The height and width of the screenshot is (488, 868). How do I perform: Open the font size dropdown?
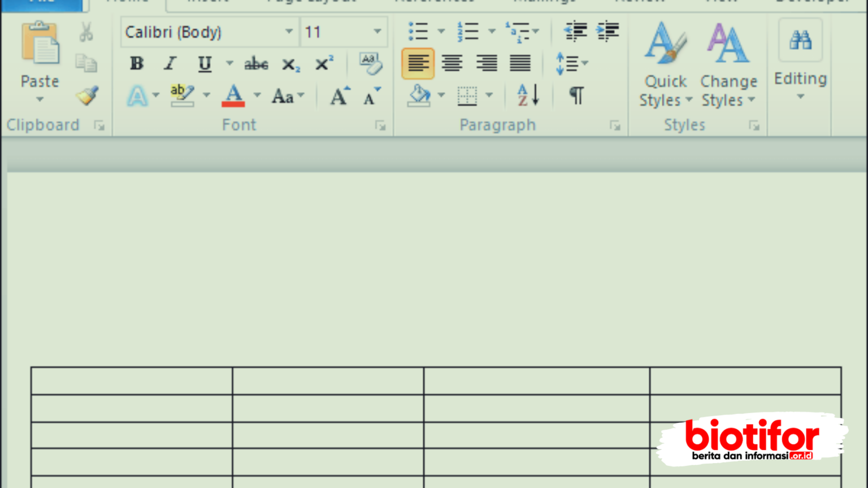pyautogui.click(x=377, y=32)
